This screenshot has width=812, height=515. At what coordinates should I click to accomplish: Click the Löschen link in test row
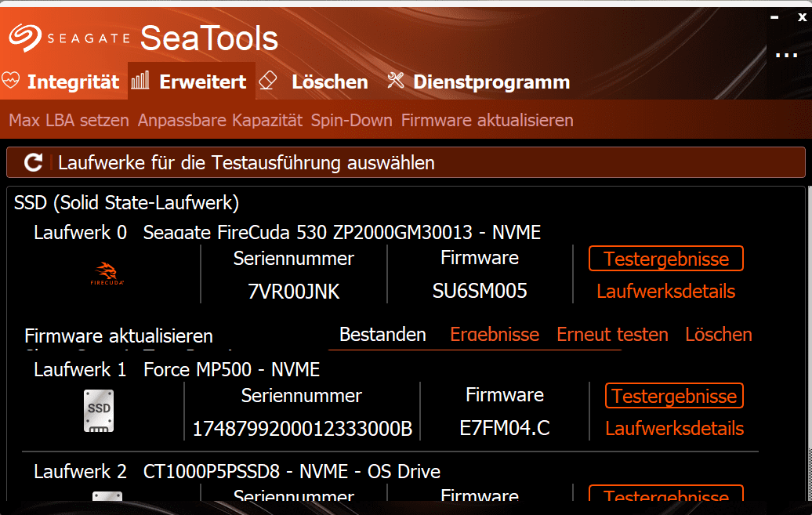pyautogui.click(x=718, y=335)
